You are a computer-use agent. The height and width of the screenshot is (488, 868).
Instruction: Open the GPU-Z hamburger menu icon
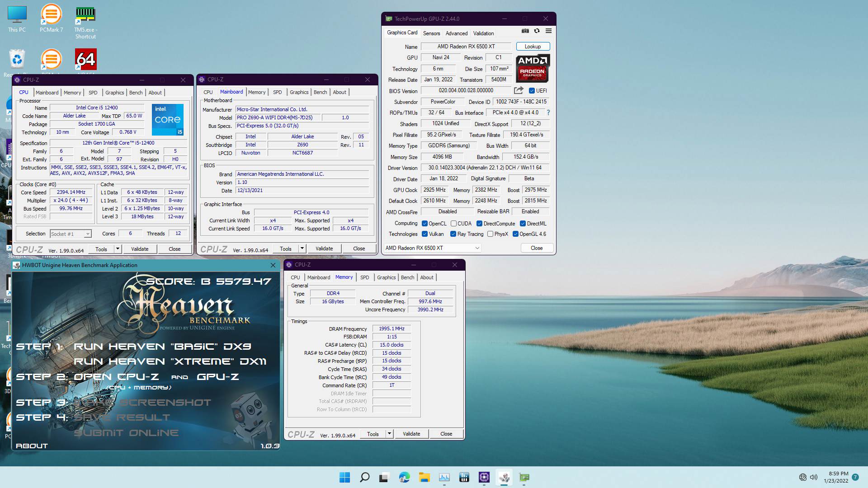tap(548, 31)
